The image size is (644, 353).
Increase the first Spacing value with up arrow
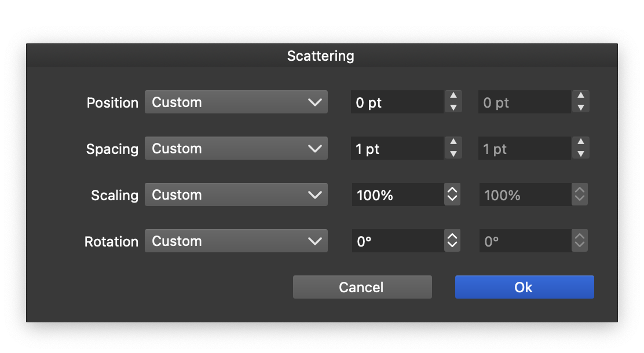pos(453,143)
